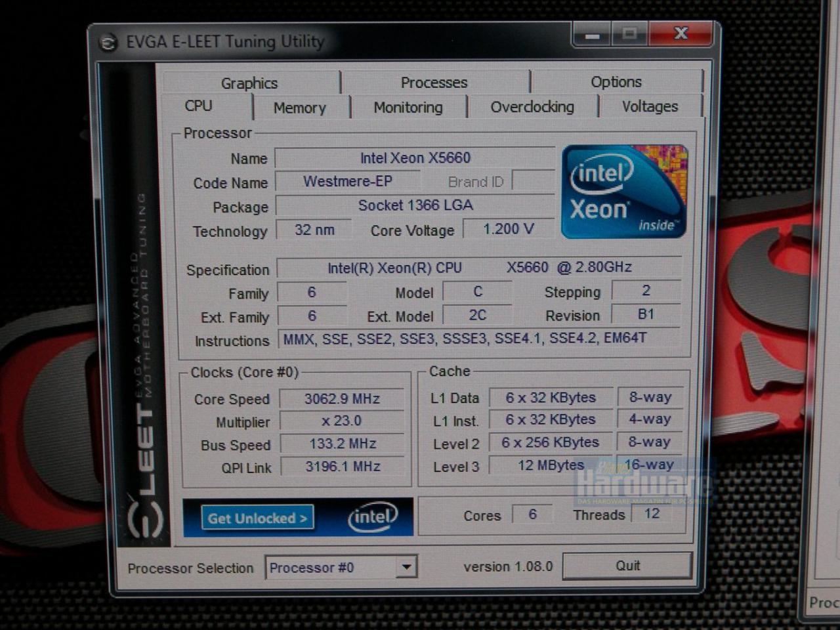
Task: Click the Core Speed value 3062.9 MHz
Action: click(342, 398)
